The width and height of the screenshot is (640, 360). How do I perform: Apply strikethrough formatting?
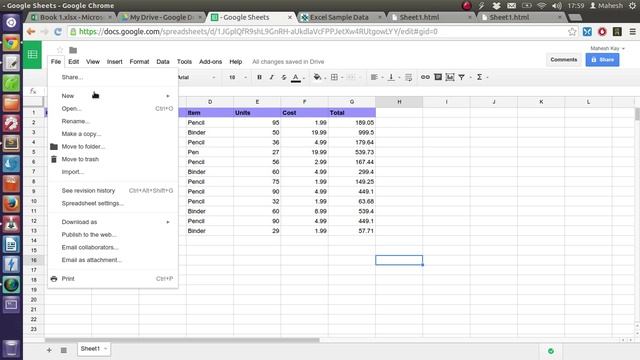[284, 77]
